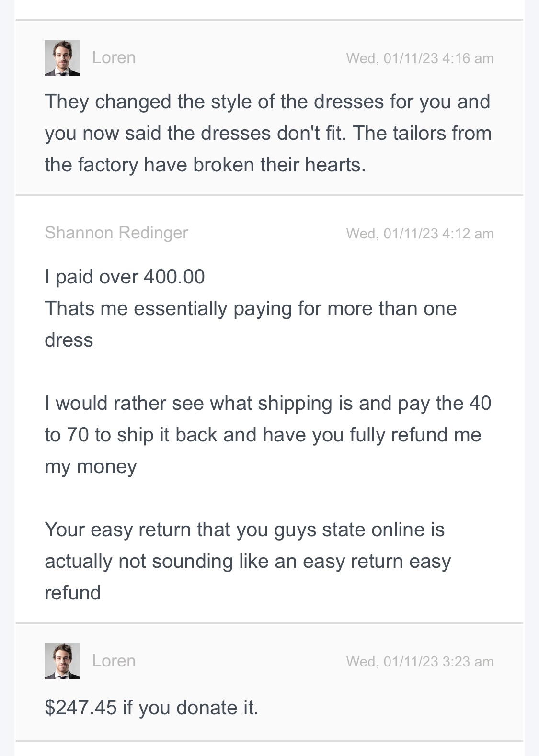The height and width of the screenshot is (756, 539).
Task: Click the "Your easy return" line
Action: click(244, 530)
